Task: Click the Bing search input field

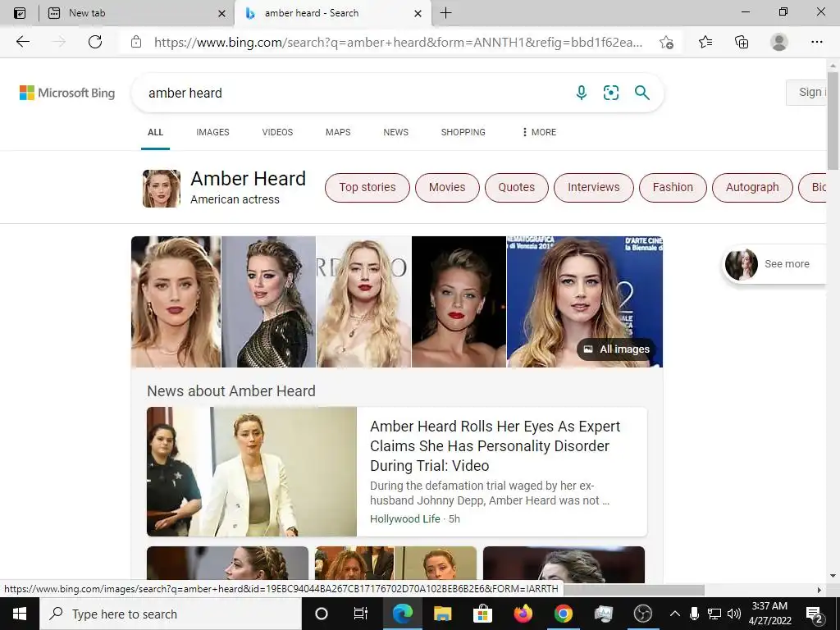Action: (354, 93)
